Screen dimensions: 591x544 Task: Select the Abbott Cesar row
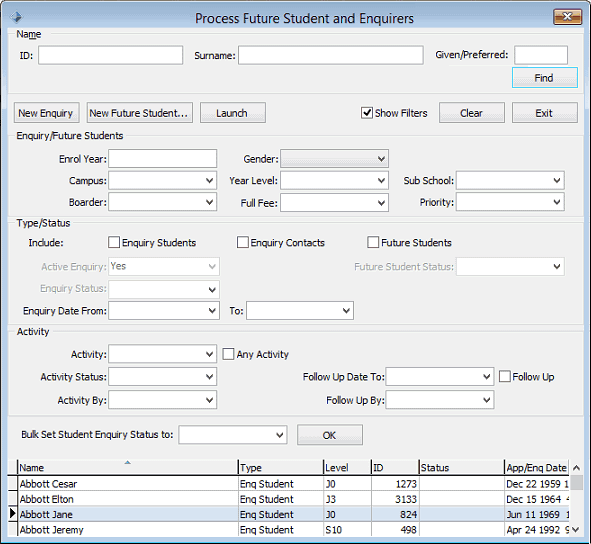click(288, 484)
